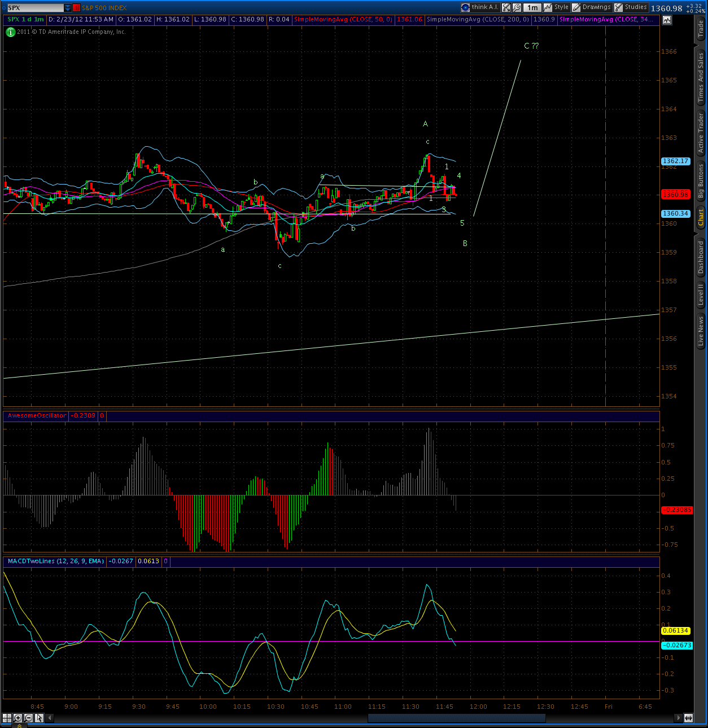This screenshot has height=728, width=708.
Task: Switch to Active Trader side tab
Action: pyautogui.click(x=701, y=134)
